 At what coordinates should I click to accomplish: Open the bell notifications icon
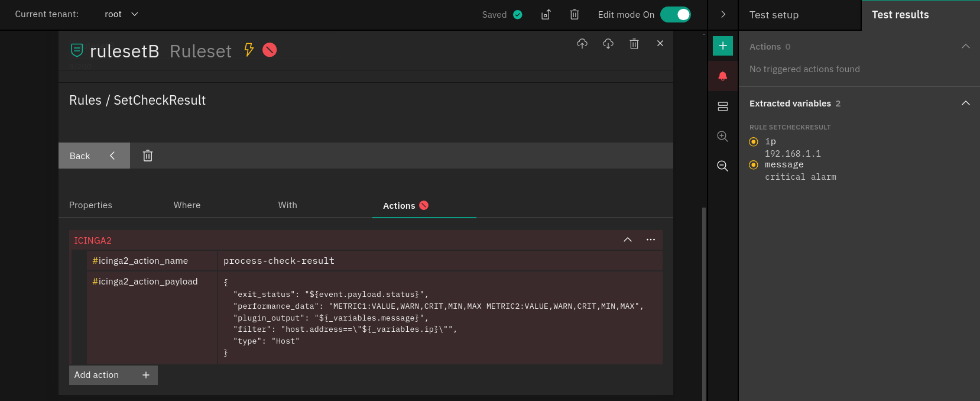tap(722, 76)
